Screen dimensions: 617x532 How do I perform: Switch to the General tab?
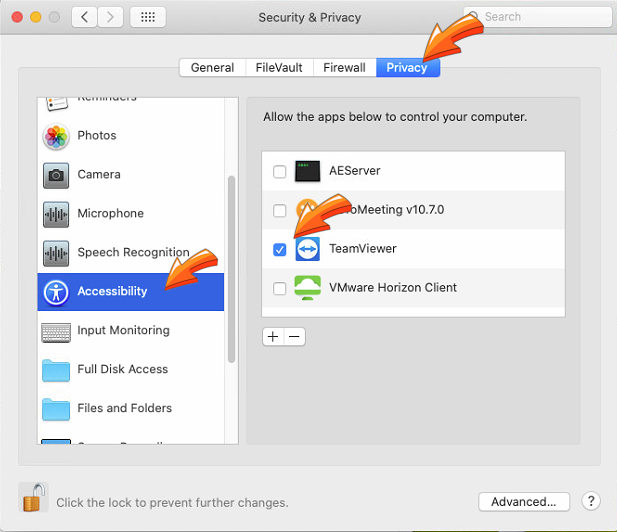click(x=212, y=68)
